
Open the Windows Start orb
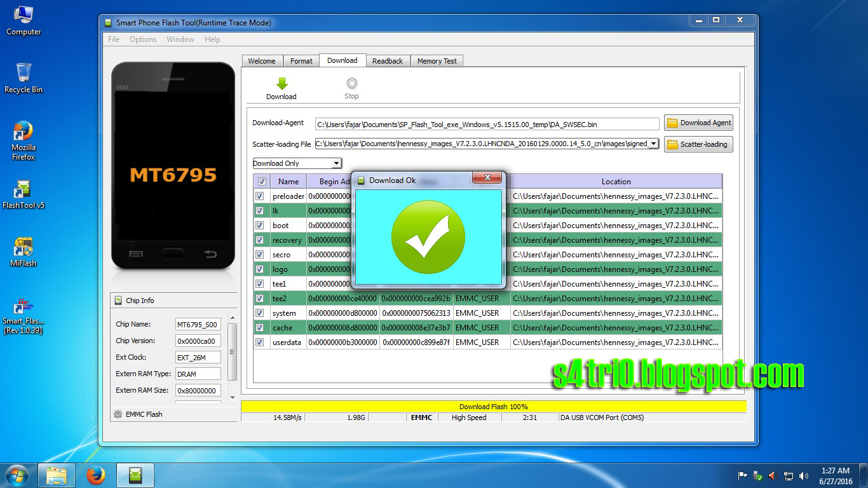pos(17,475)
